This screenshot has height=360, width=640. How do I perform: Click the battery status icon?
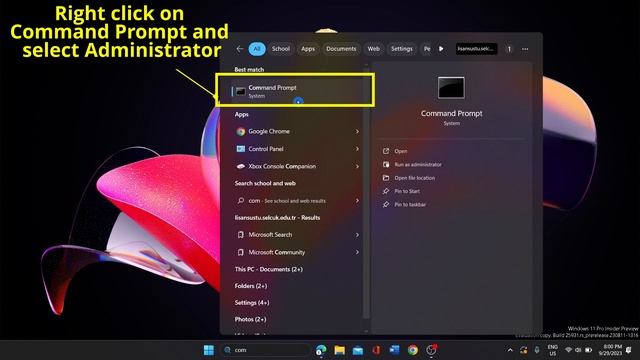[x=589, y=350]
